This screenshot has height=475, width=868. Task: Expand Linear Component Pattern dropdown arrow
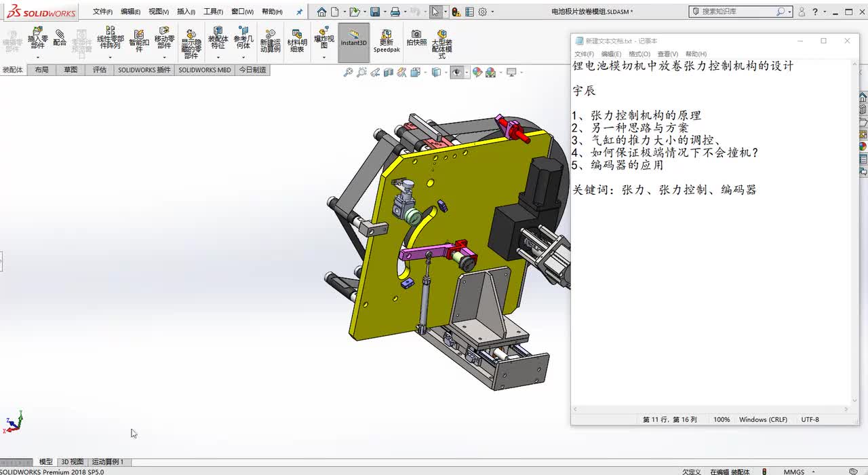coord(110,57)
